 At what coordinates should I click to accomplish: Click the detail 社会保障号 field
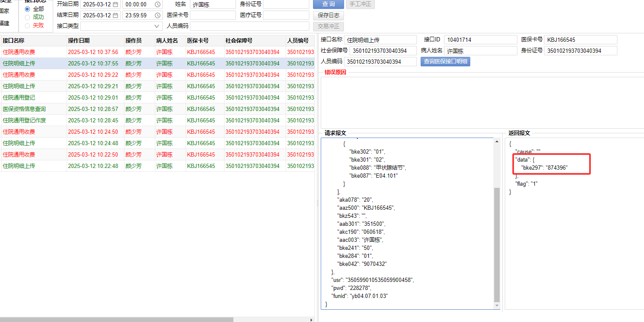click(384, 51)
